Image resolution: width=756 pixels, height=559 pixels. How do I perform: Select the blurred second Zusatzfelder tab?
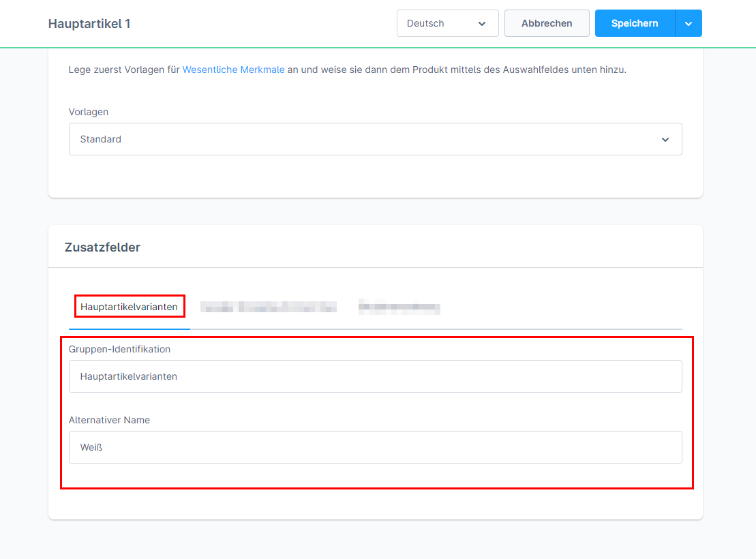pos(268,307)
